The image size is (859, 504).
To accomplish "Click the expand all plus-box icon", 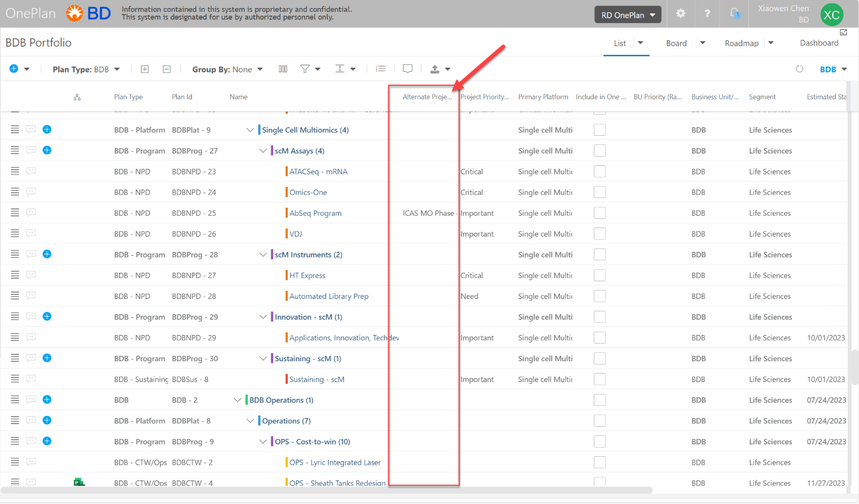I will tap(144, 69).
